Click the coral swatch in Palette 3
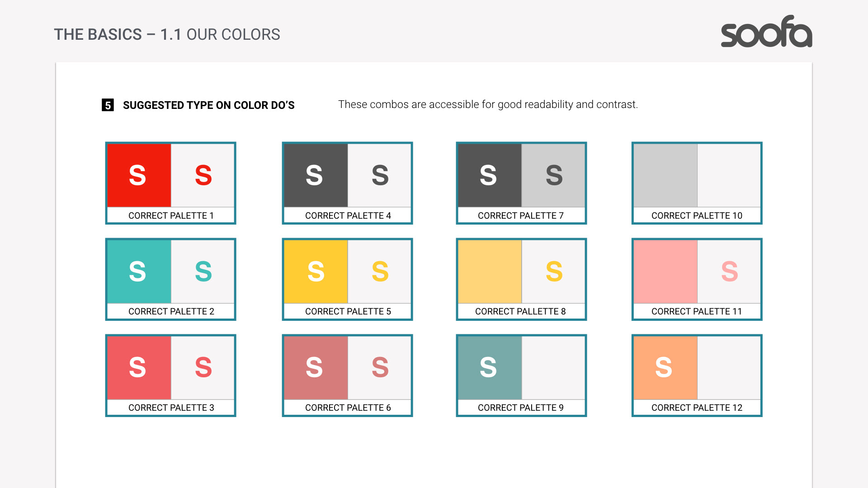868x488 pixels. coord(139,367)
